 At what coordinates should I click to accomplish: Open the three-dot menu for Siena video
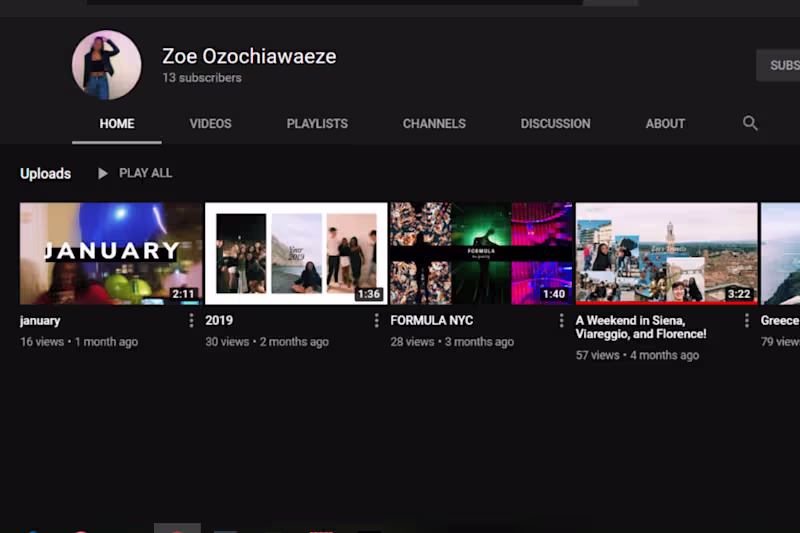click(747, 320)
